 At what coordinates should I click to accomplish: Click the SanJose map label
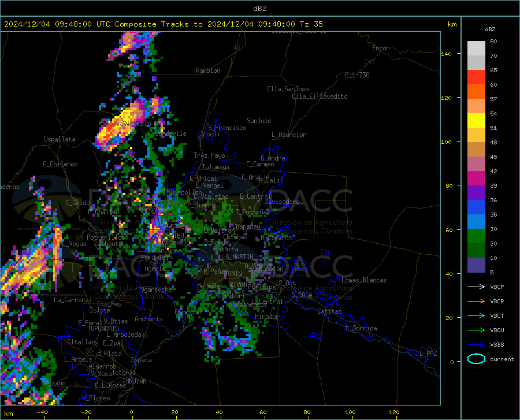tap(259, 121)
